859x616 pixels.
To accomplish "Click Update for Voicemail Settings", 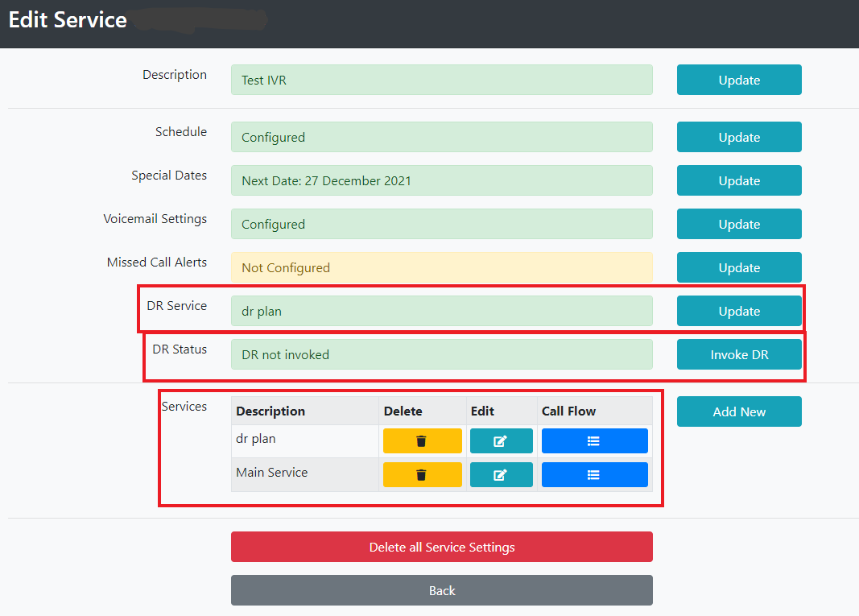I will (738, 224).
